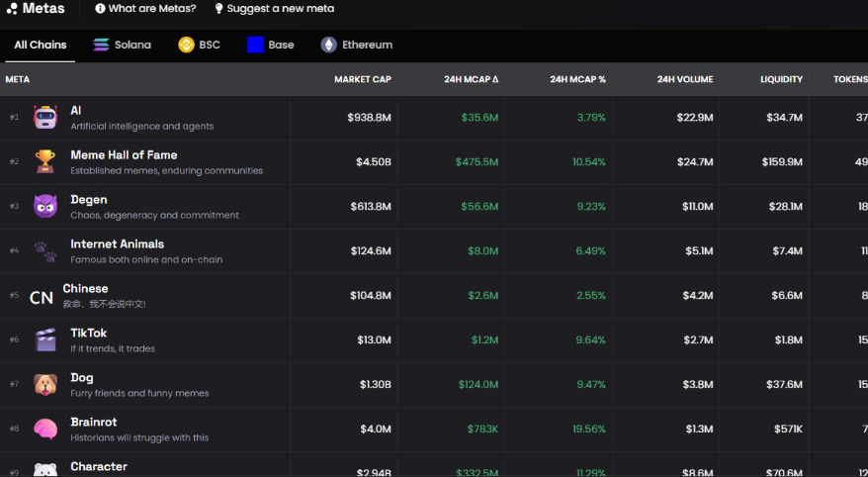Open the Brainrot meta title
The width and height of the screenshot is (868, 477).
point(94,422)
